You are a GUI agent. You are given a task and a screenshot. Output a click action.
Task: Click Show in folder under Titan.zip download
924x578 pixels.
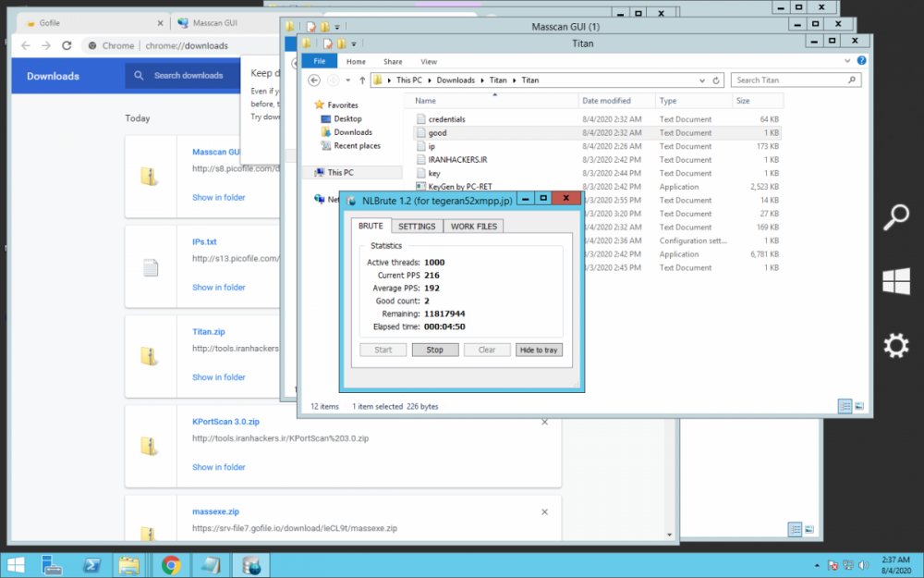point(219,377)
